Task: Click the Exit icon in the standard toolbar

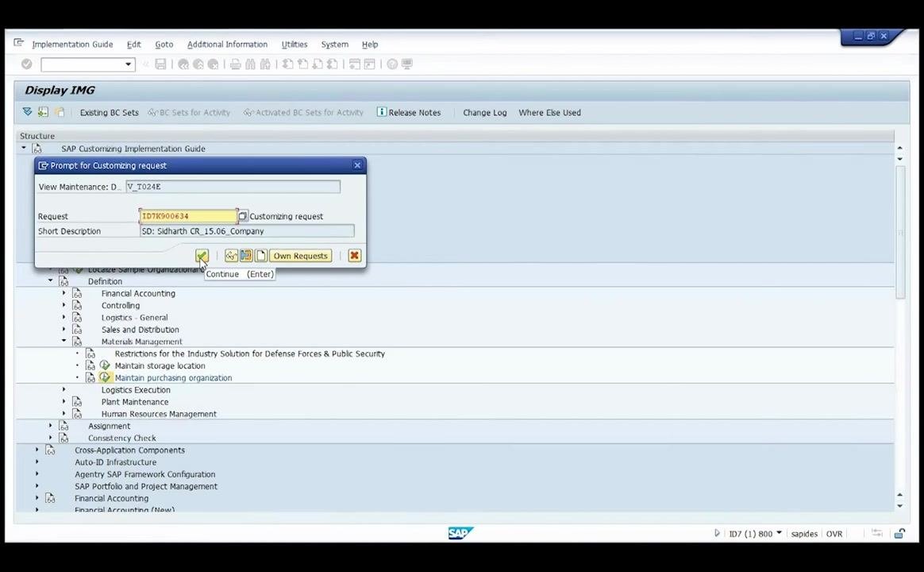Action: (x=198, y=64)
